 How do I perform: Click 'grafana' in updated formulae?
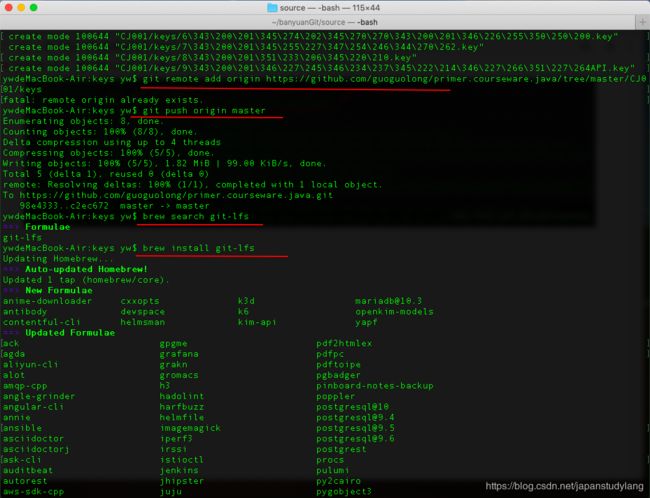tap(179, 354)
